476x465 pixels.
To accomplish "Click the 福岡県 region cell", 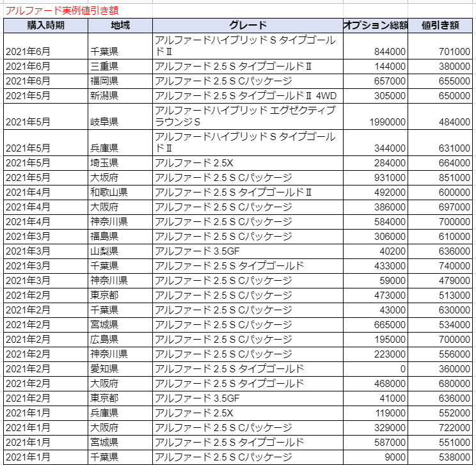I will click(x=120, y=81).
